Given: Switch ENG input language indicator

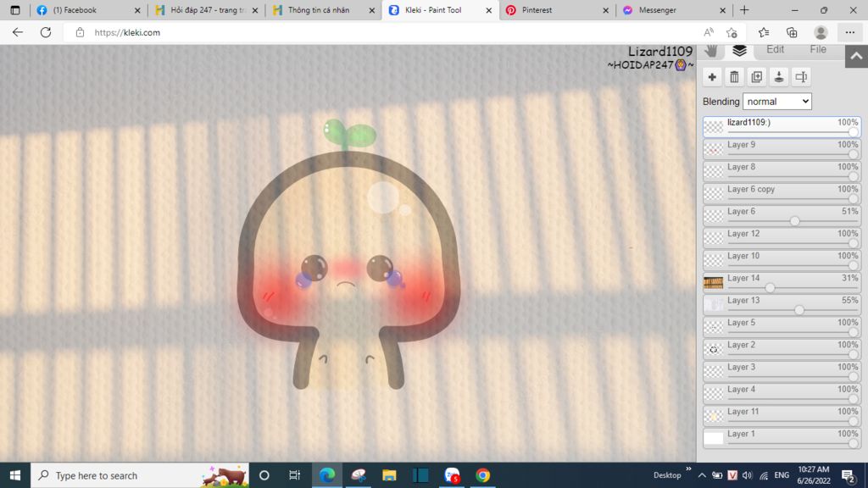Looking at the screenshot, I should [x=782, y=475].
